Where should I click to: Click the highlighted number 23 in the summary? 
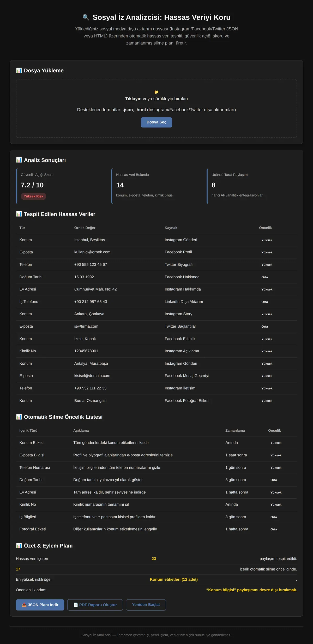tap(154, 559)
